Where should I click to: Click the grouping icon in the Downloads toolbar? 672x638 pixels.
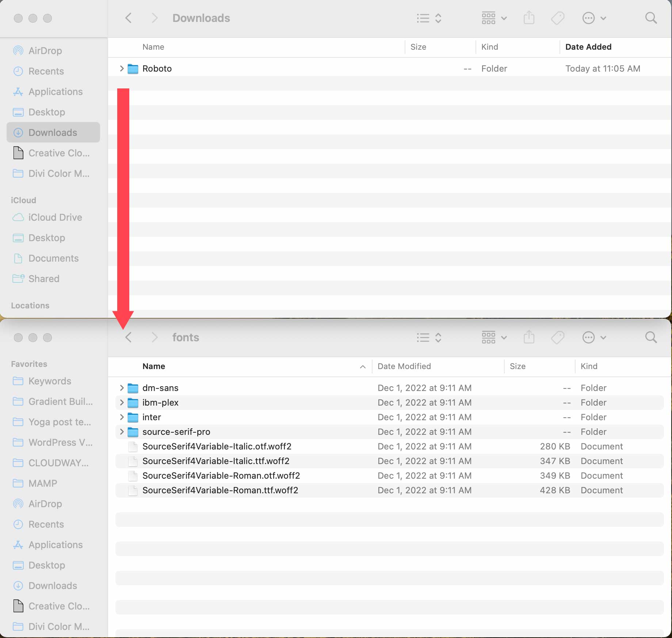pyautogui.click(x=488, y=18)
